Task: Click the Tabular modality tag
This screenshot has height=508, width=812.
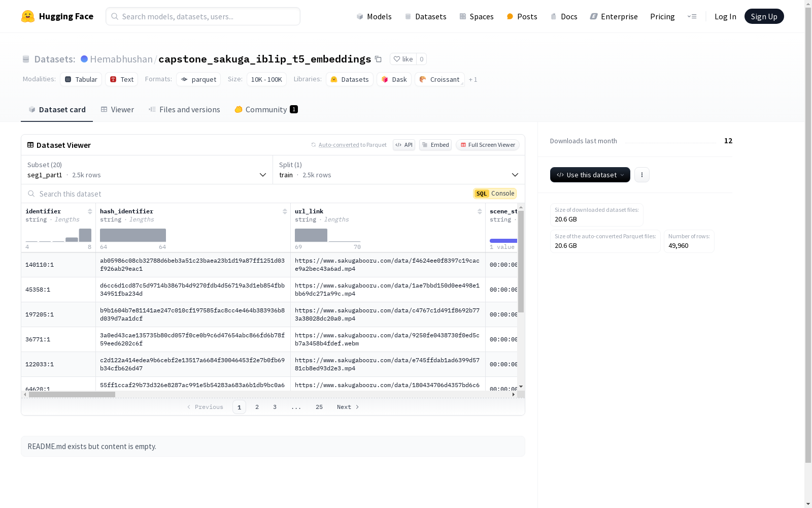Action: pyautogui.click(x=81, y=79)
